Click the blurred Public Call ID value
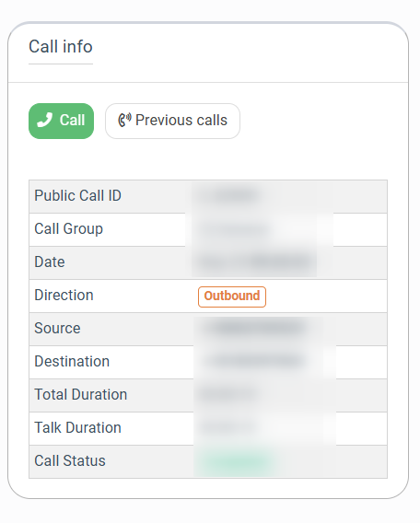Screen dimensions: 420x523 pos(228,196)
